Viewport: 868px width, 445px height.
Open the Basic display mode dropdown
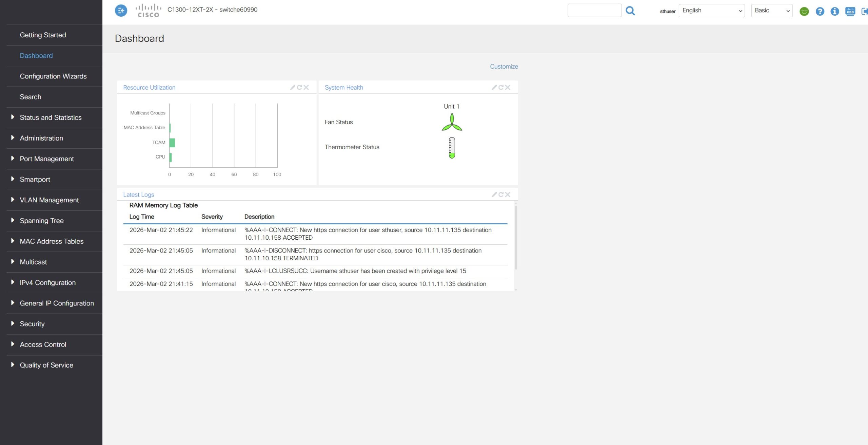point(771,11)
